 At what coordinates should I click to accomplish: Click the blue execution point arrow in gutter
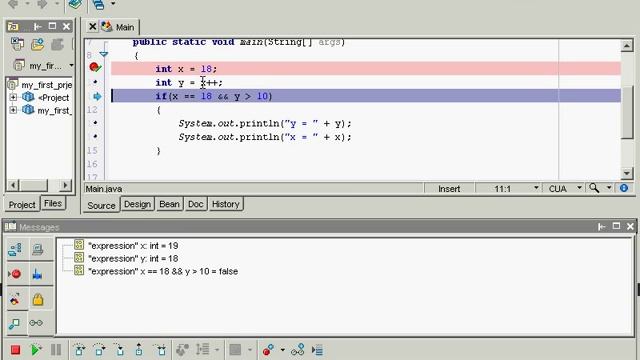tap(97, 96)
